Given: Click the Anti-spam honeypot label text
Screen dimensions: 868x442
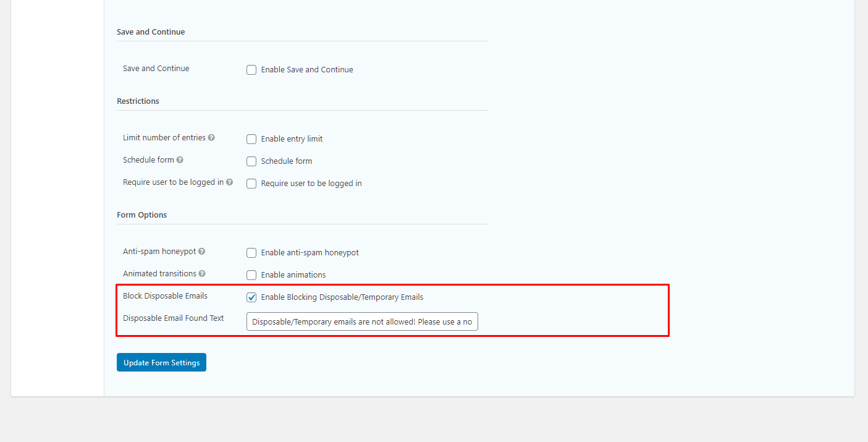Looking at the screenshot, I should (159, 252).
